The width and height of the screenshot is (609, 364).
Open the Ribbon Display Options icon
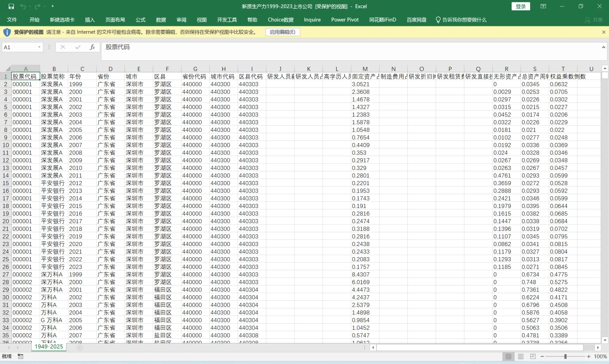coord(543,6)
